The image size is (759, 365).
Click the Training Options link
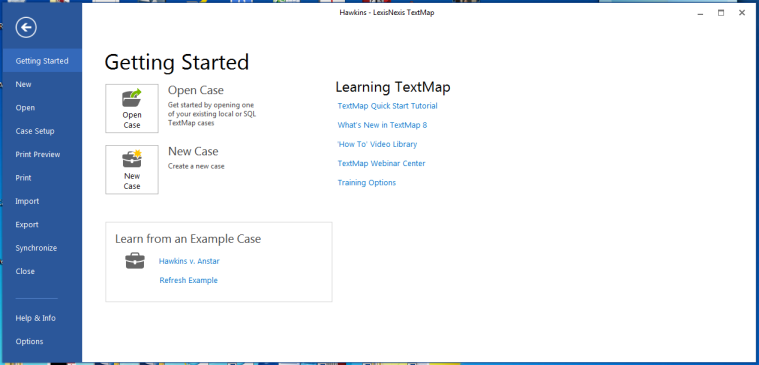click(366, 182)
